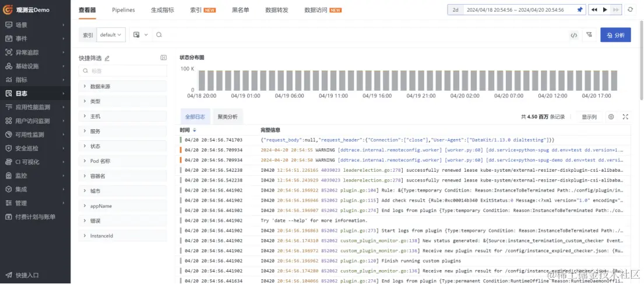The image size is (644, 284).
Task: Open the 场景 sidebar menu
Action: tap(36, 24)
